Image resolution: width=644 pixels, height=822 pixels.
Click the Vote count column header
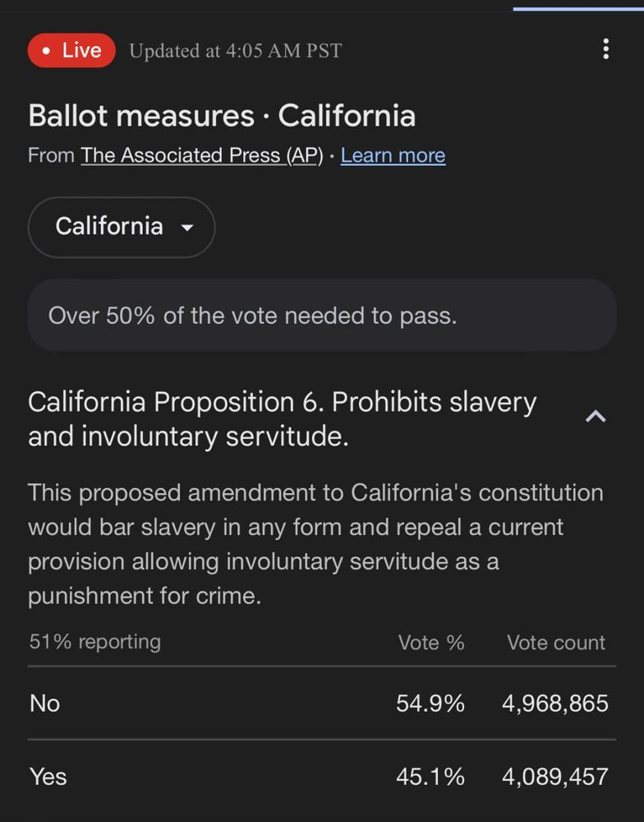(556, 643)
